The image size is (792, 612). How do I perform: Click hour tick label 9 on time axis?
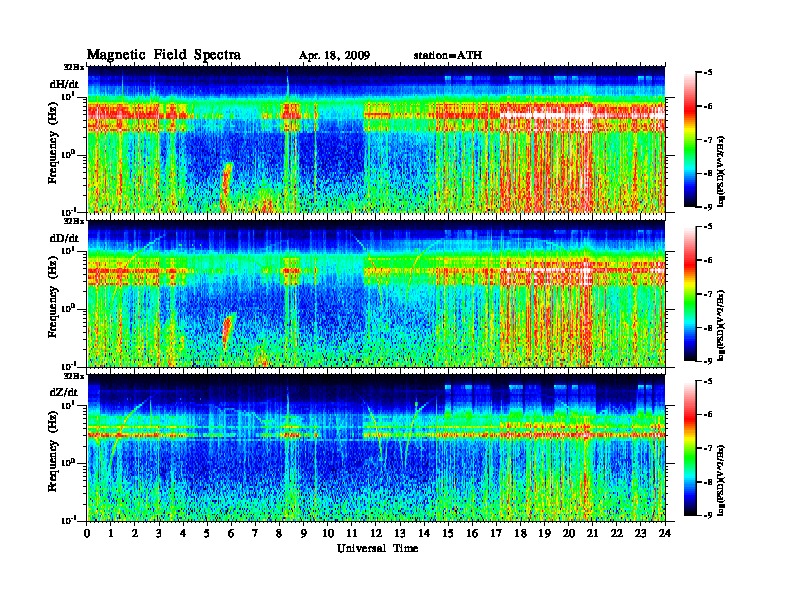pos(304,534)
